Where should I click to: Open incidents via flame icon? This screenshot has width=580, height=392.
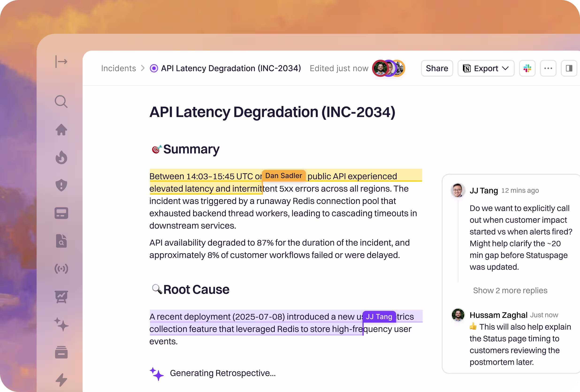(61, 158)
